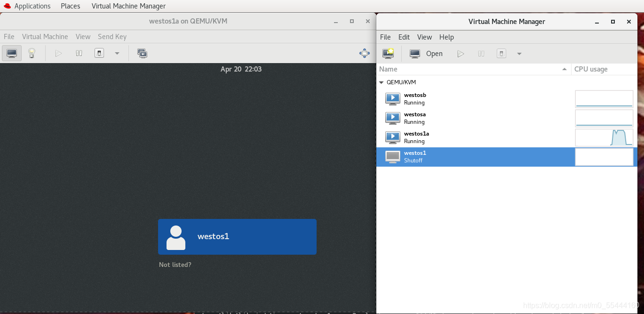The width and height of the screenshot is (644, 314).
Task: Click Virtual Machine Manager in top bar
Action: pos(128,6)
